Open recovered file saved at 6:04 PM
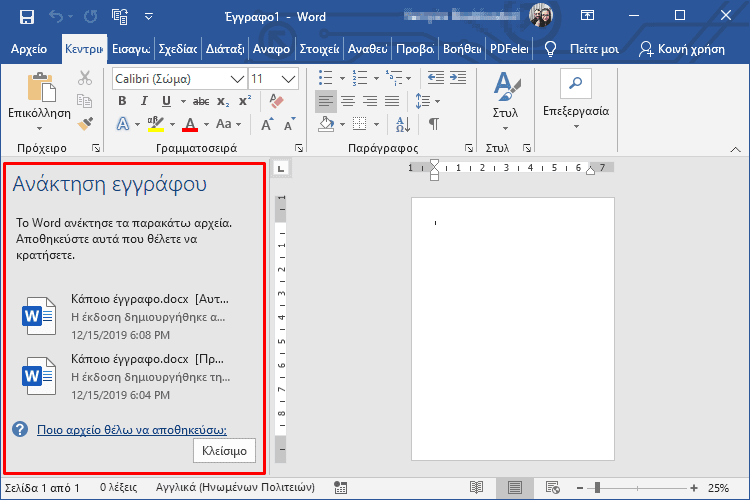The height and width of the screenshot is (500, 750). [127, 377]
